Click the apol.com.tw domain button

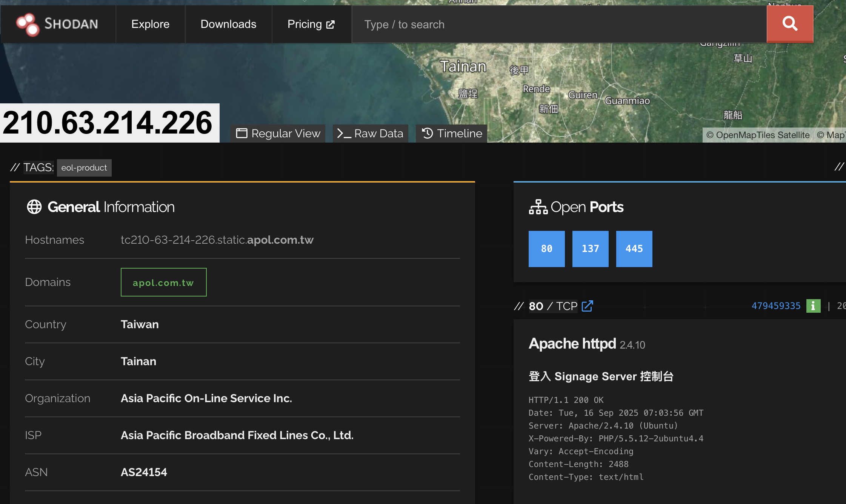point(163,282)
